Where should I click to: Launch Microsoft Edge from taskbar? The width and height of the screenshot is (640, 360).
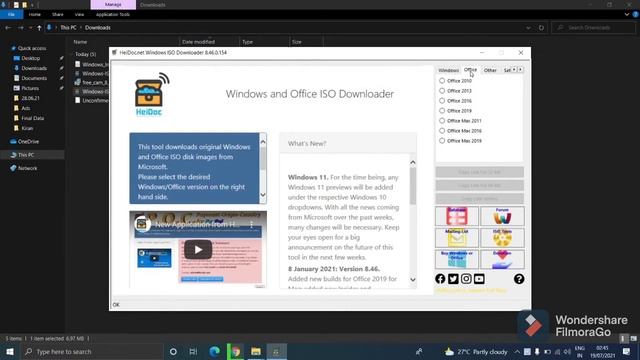214,351
